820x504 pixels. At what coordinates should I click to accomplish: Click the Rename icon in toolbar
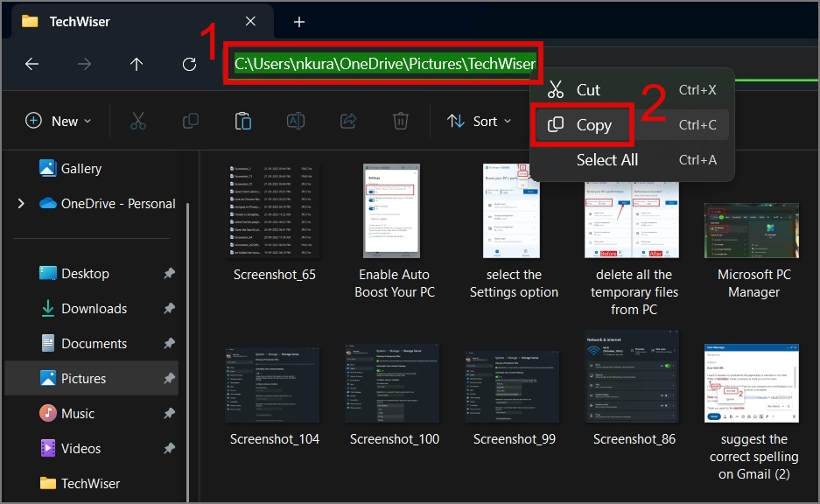(x=296, y=122)
